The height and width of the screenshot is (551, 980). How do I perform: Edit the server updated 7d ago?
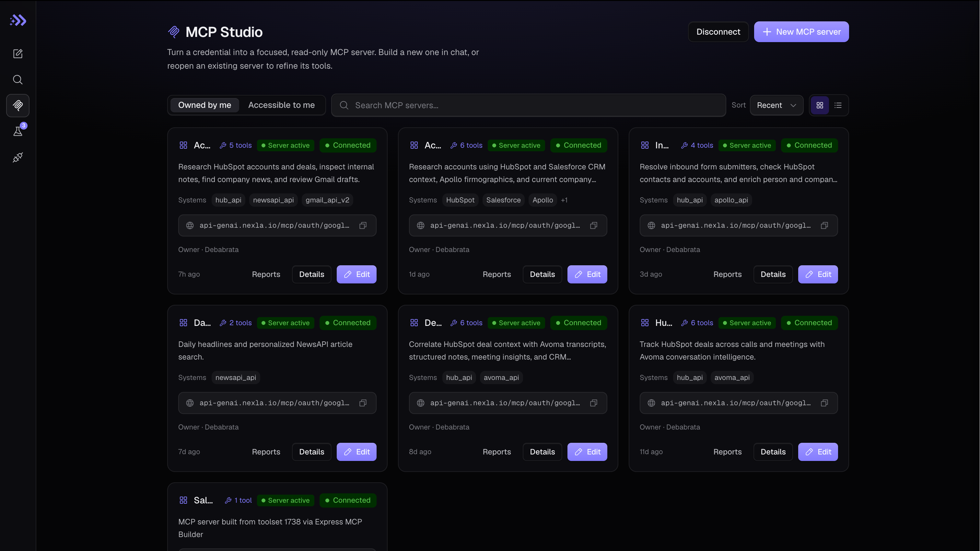point(356,452)
